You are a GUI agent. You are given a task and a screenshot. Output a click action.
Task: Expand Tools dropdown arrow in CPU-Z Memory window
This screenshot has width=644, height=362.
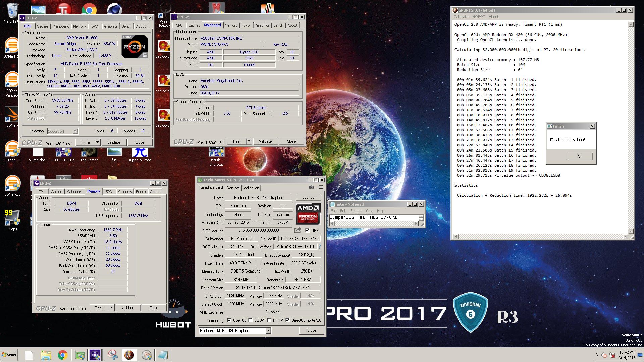(111, 308)
